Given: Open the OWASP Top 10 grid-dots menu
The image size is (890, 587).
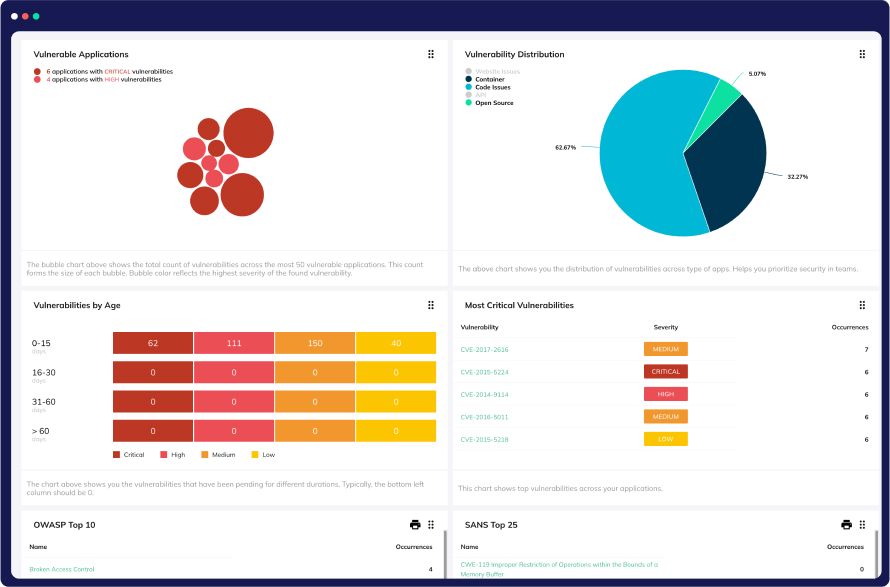Looking at the screenshot, I should click(x=431, y=524).
